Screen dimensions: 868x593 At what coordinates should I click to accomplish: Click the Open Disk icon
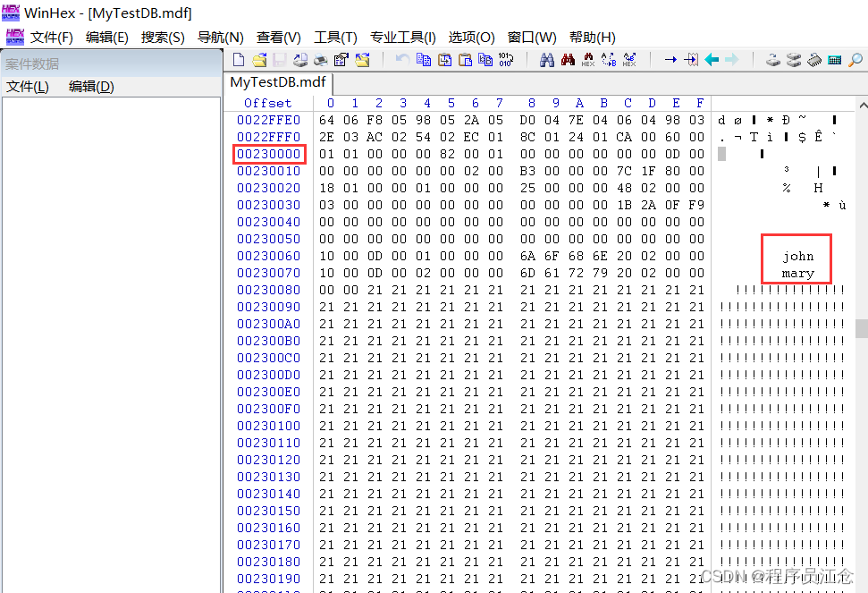(x=772, y=60)
